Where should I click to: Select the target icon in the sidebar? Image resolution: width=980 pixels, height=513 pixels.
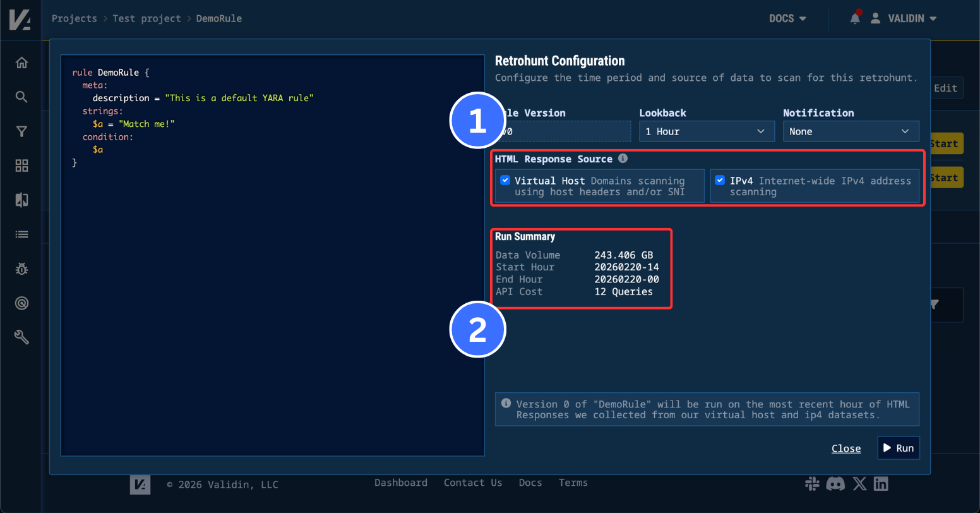click(x=21, y=303)
